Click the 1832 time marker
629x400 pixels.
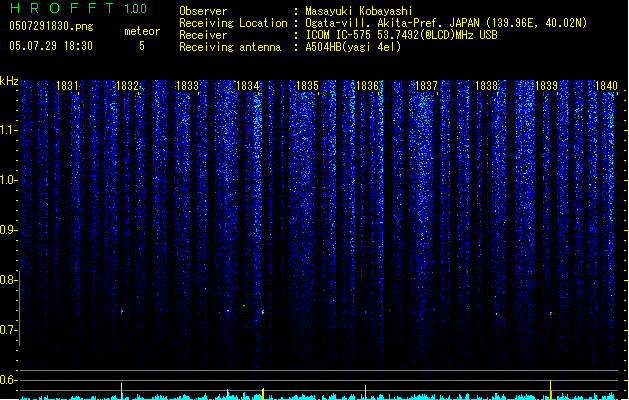(127, 86)
